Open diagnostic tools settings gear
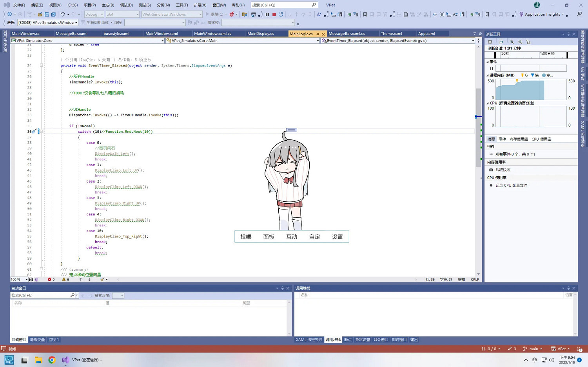The width and height of the screenshot is (588, 367). (490, 42)
